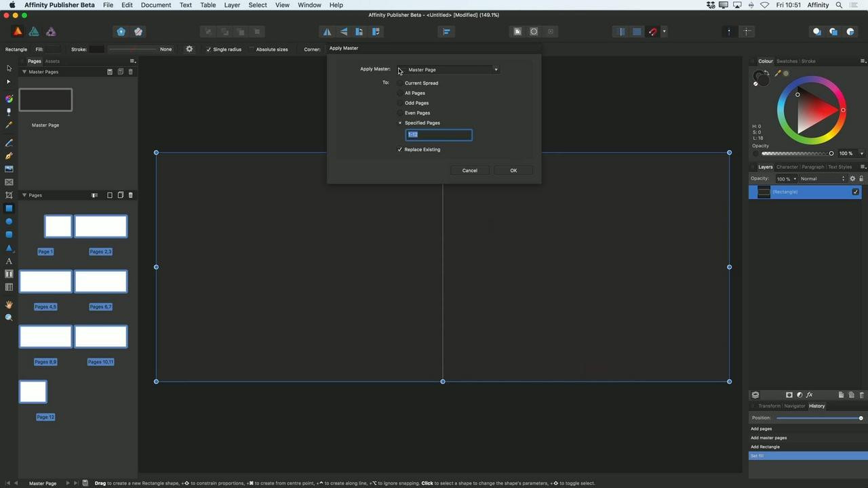Open the layer effects fx icon
868x488 pixels.
(809, 394)
